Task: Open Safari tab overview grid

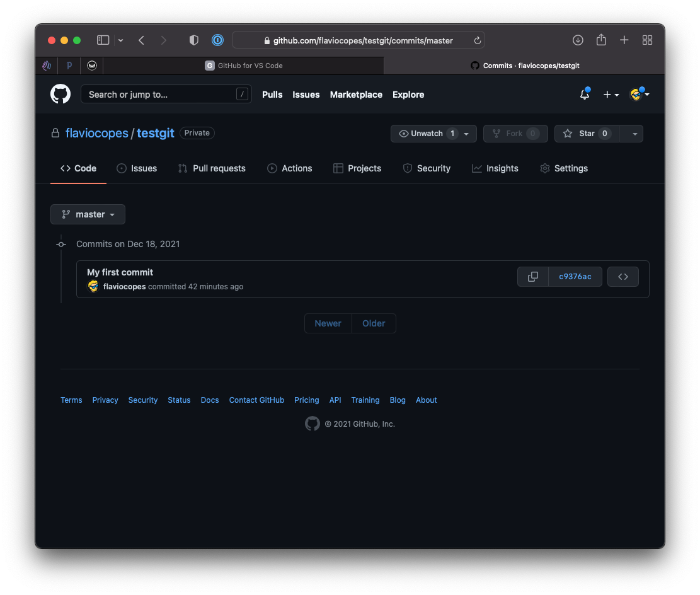Action: 647,40
